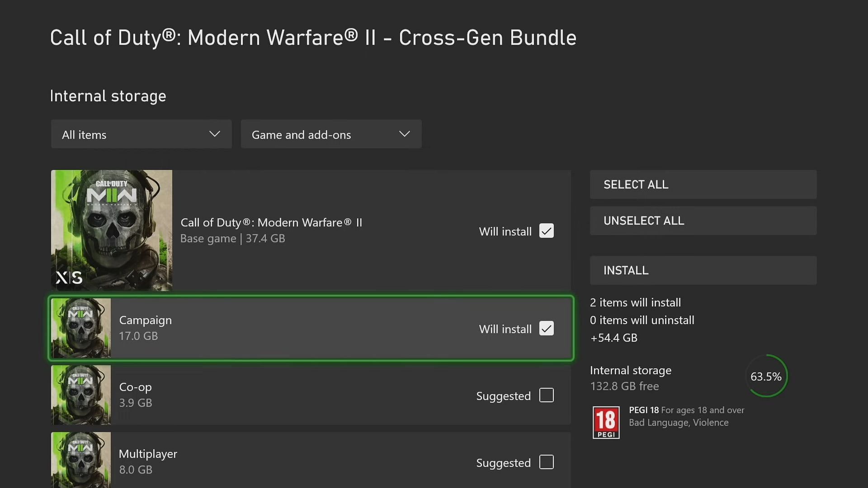
Task: Expand the Game and add-ons filter dropdown
Action: coord(331,134)
